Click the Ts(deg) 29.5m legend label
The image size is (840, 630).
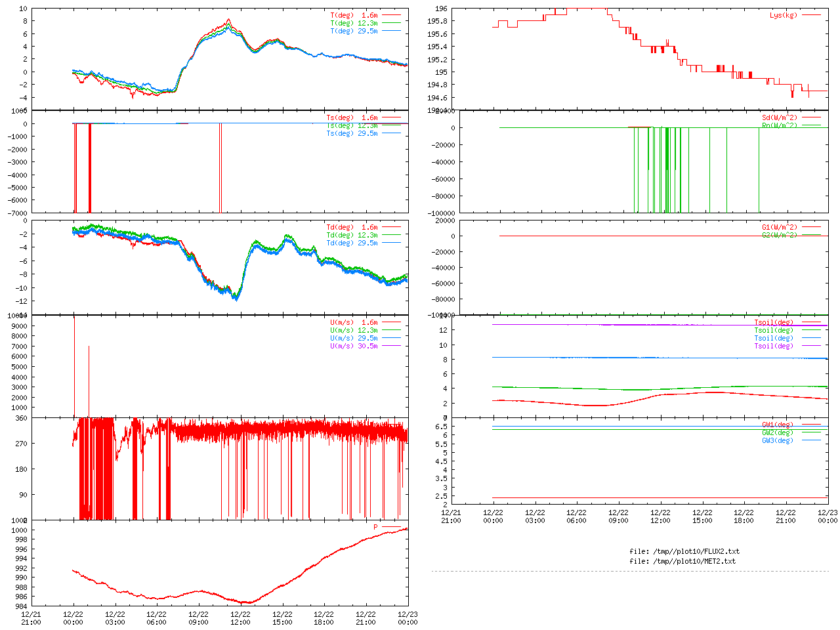coord(352,133)
